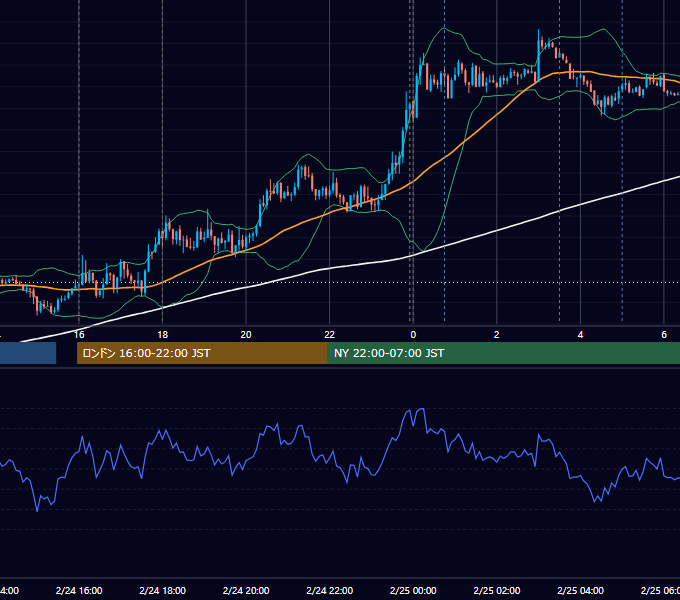Click the 16 hour label on the axis
Screen dimensions: 680x600
click(79, 335)
